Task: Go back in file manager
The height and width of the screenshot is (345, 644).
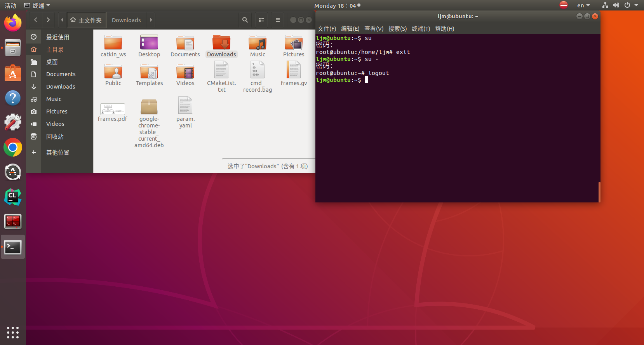Action: click(x=36, y=20)
